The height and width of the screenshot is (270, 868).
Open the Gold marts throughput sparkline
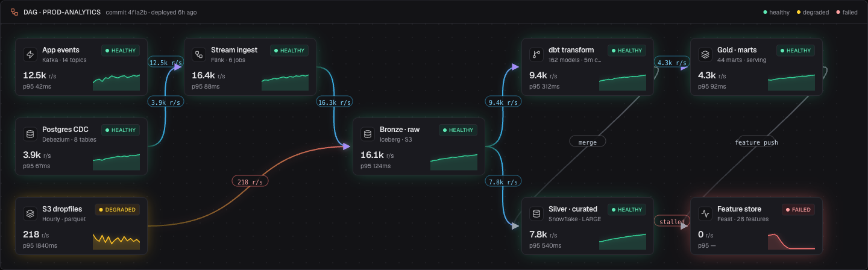[791, 83]
